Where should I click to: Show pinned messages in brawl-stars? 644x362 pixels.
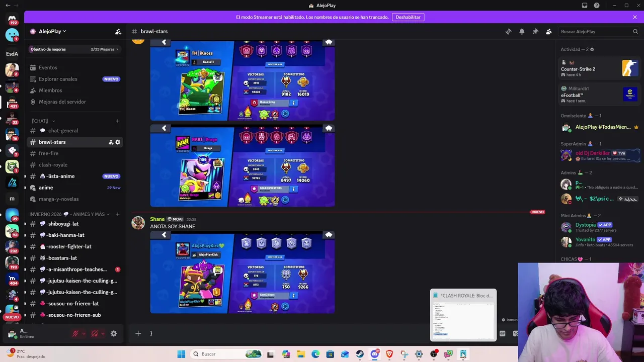click(x=535, y=31)
